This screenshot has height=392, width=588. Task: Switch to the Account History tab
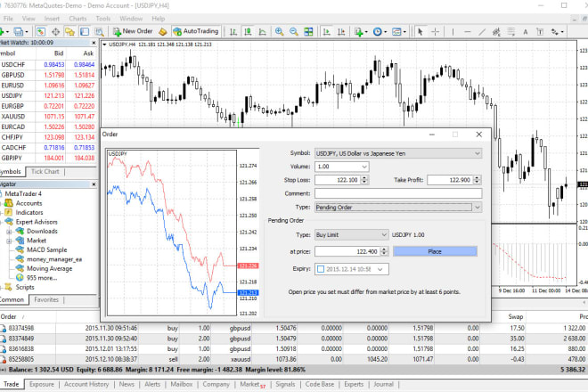point(86,384)
